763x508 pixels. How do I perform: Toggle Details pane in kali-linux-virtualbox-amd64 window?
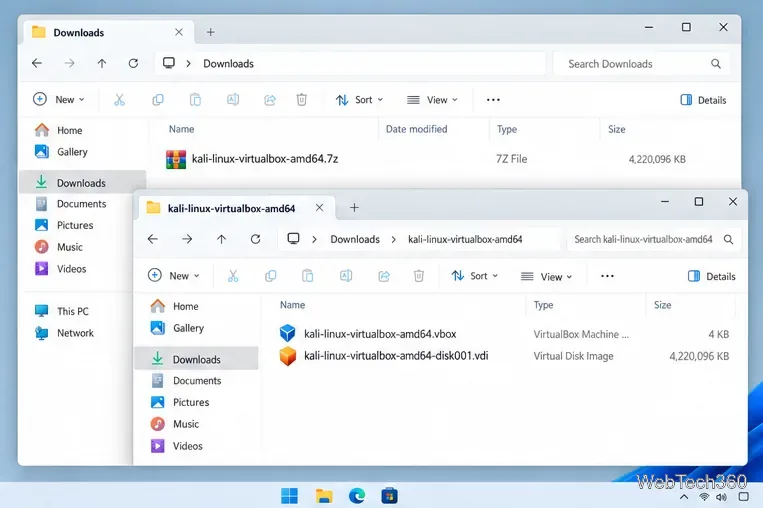click(x=711, y=276)
